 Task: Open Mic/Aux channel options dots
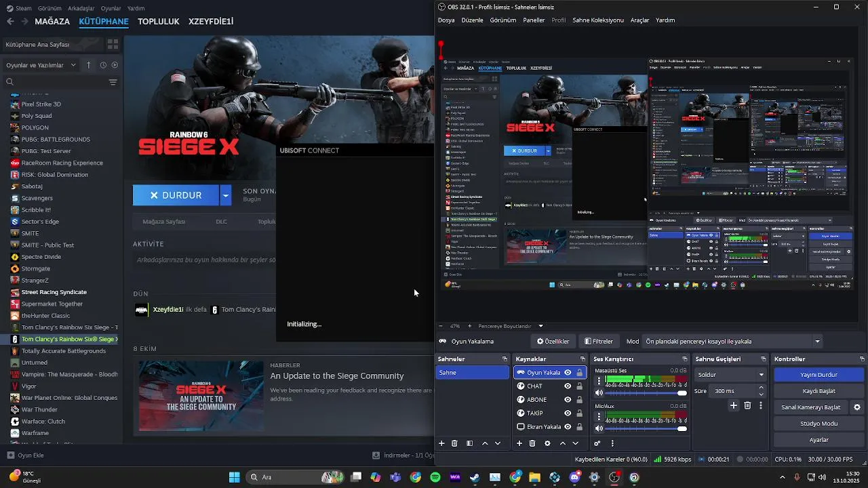(599, 418)
